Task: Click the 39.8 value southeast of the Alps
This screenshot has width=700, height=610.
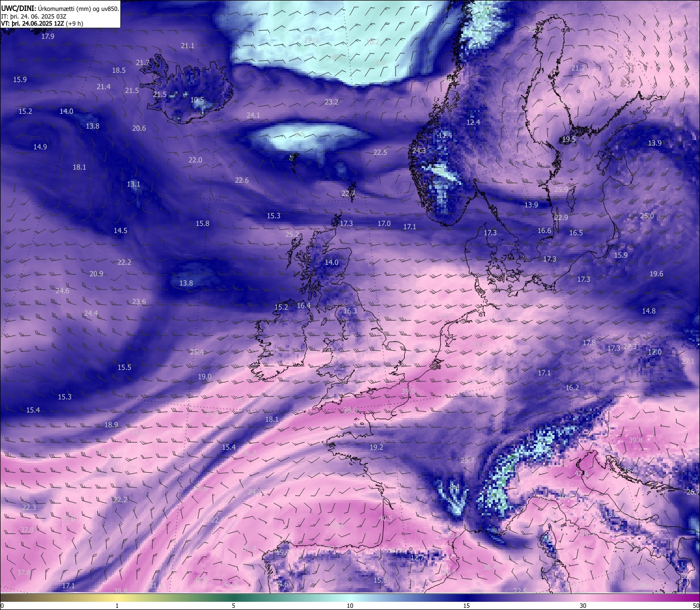Action: point(635,440)
